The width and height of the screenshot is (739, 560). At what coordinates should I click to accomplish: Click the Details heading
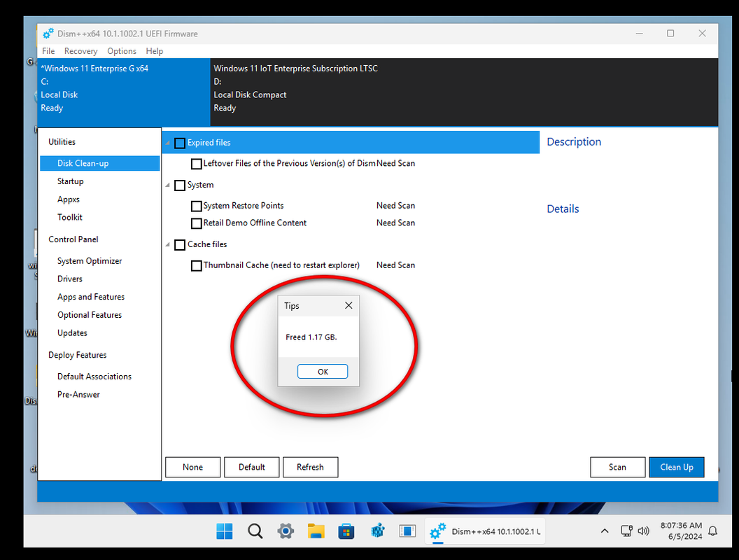[x=563, y=209]
